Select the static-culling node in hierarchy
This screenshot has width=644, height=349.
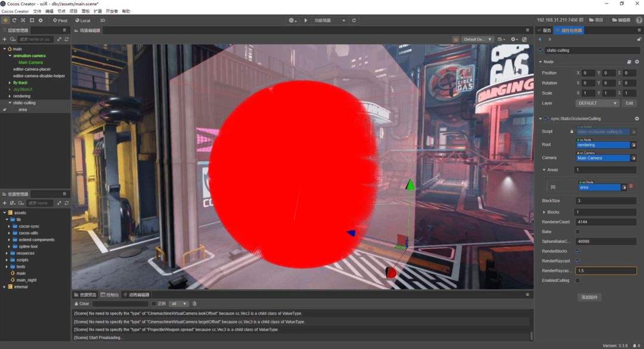click(24, 103)
